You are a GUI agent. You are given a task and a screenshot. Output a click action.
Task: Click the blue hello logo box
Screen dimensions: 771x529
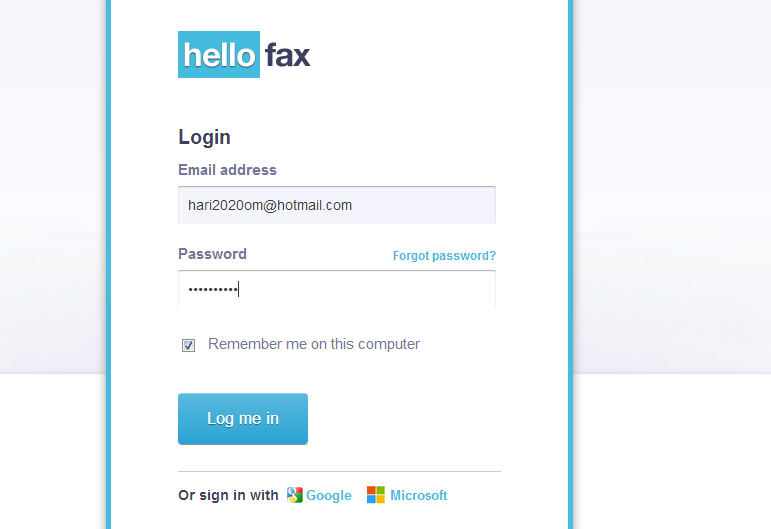(219, 55)
